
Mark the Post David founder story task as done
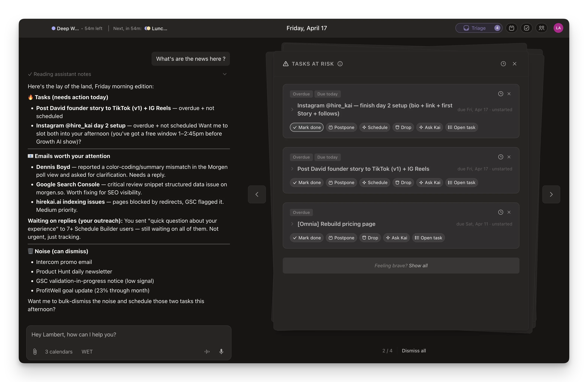(307, 182)
